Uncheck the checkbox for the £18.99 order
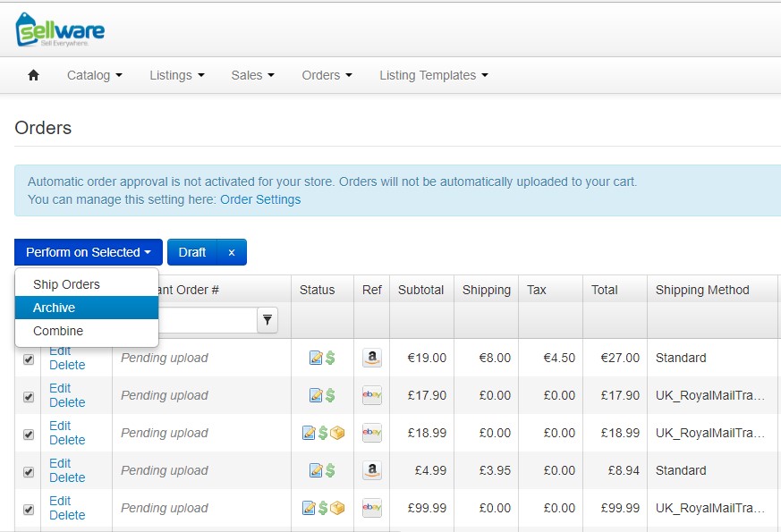Image resolution: width=781 pixels, height=532 pixels. (29, 435)
